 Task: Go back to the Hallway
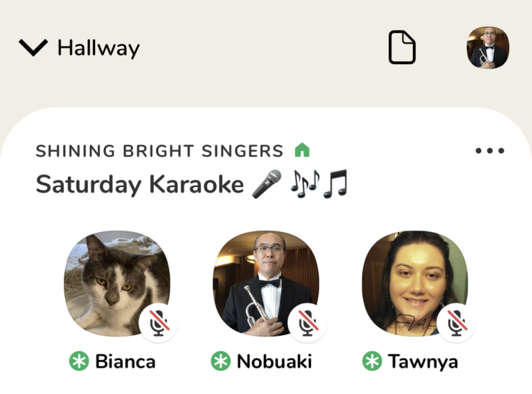98,48
